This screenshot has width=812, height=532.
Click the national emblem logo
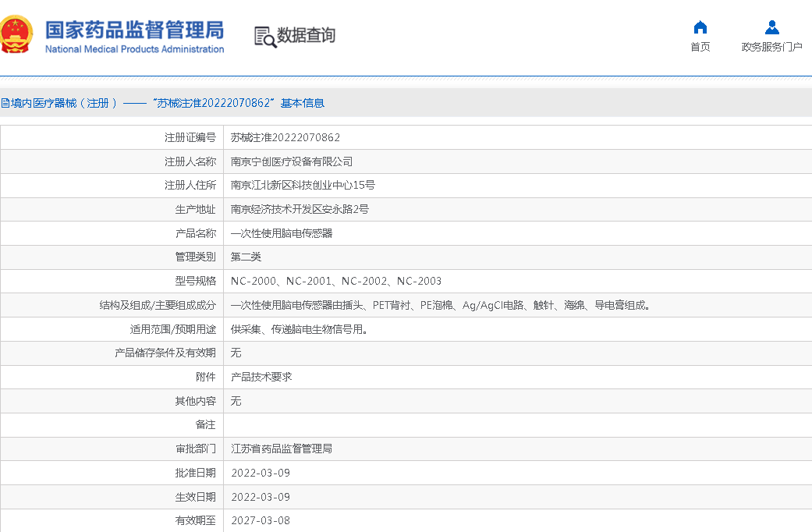point(17,34)
